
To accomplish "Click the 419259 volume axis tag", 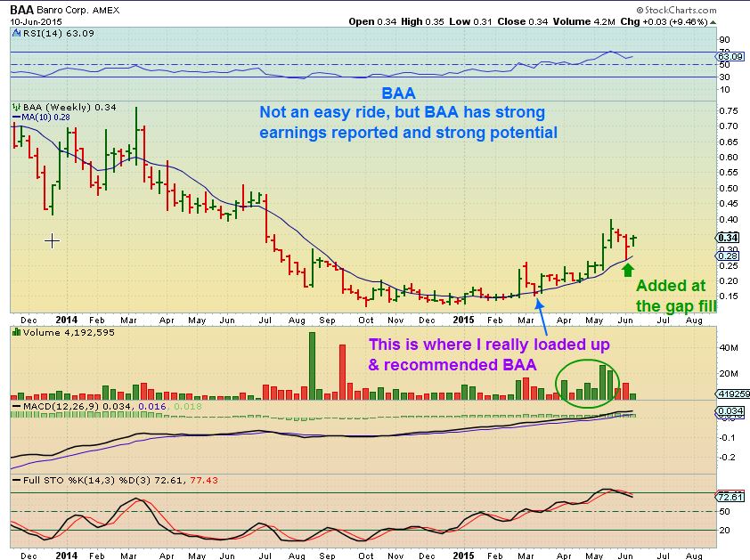I will [733, 394].
